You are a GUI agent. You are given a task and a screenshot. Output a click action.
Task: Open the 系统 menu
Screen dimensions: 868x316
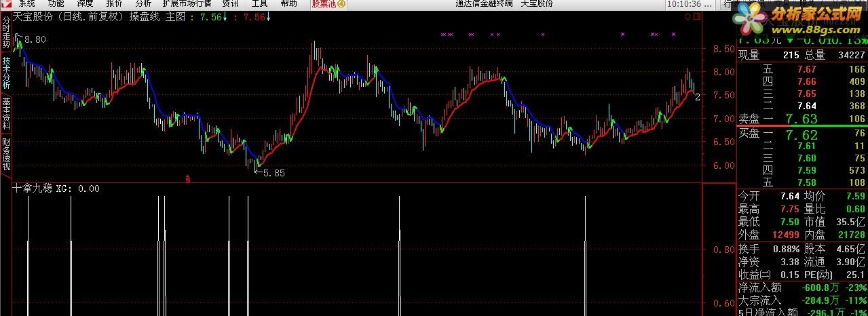tap(27, 3)
